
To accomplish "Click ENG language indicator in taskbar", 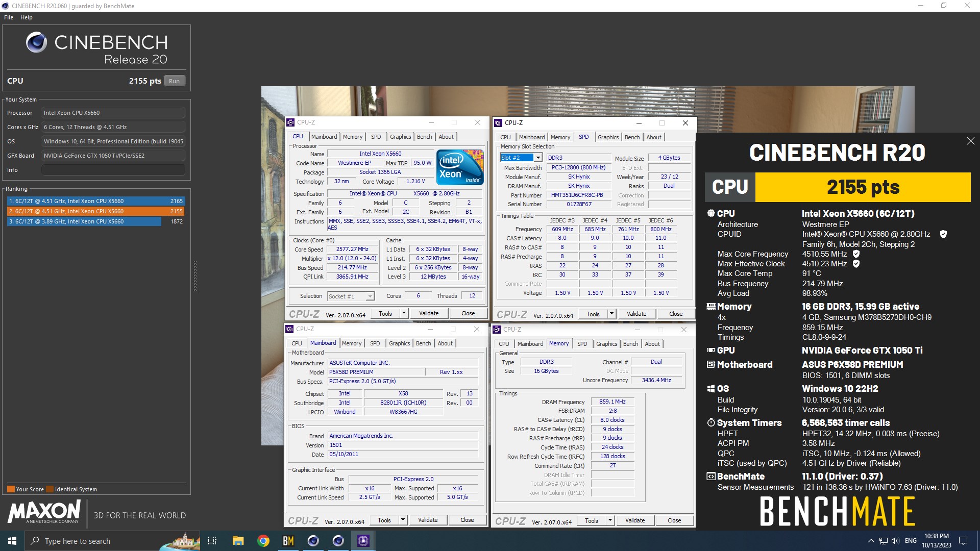I will (911, 541).
